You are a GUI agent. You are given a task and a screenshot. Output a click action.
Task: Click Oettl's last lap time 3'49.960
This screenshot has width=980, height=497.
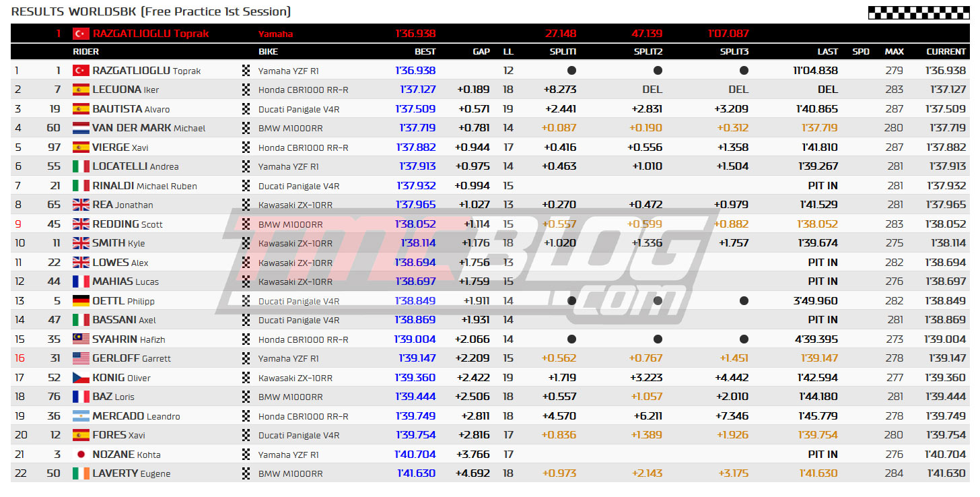[x=816, y=301]
